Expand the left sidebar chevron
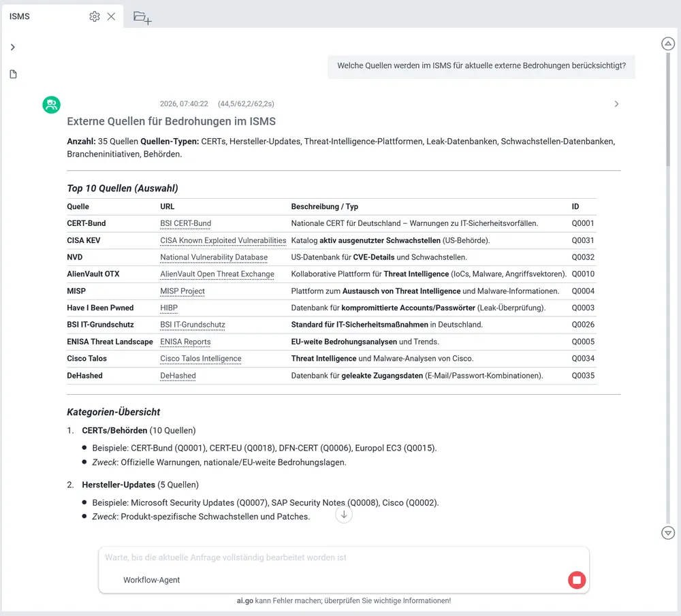This screenshot has height=616, width=681. 12,47
